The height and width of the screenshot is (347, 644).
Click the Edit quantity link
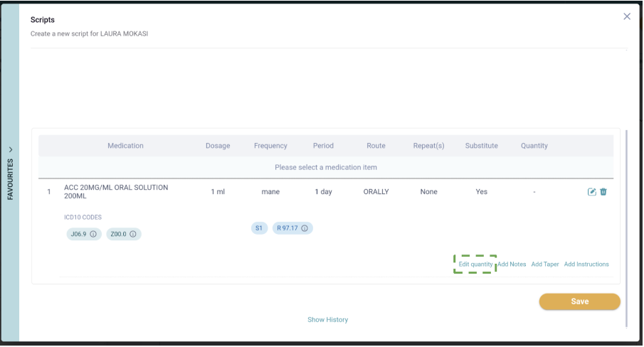point(475,264)
